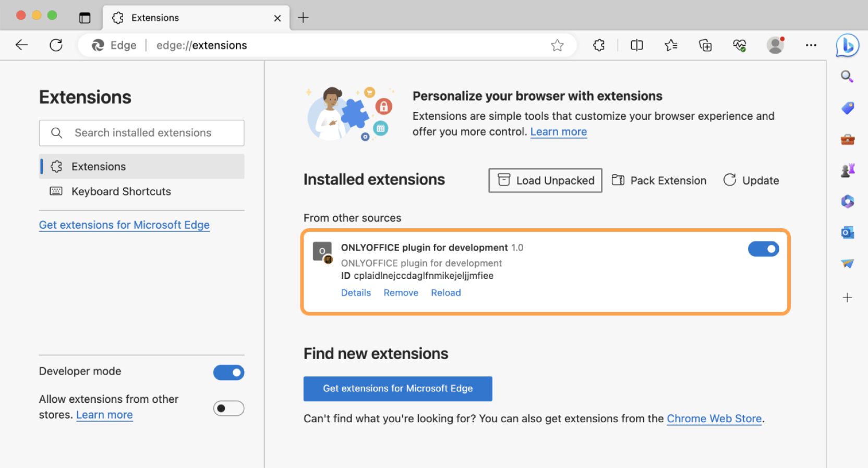Click the edge://extensions address bar
The image size is (868, 468).
327,45
